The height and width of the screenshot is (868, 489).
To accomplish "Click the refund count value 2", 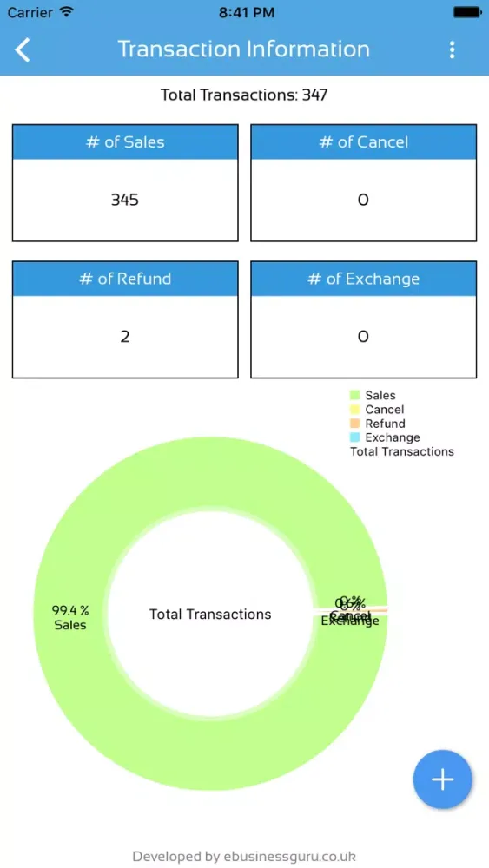I will coord(125,337).
